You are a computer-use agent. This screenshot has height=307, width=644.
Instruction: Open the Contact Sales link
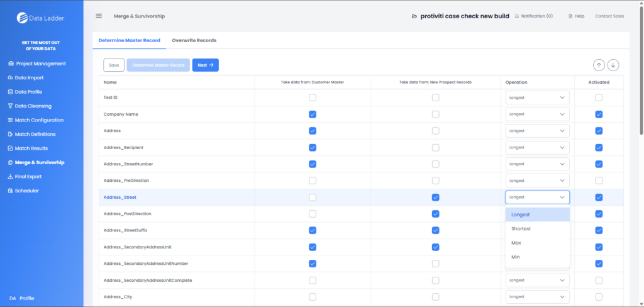pos(609,16)
